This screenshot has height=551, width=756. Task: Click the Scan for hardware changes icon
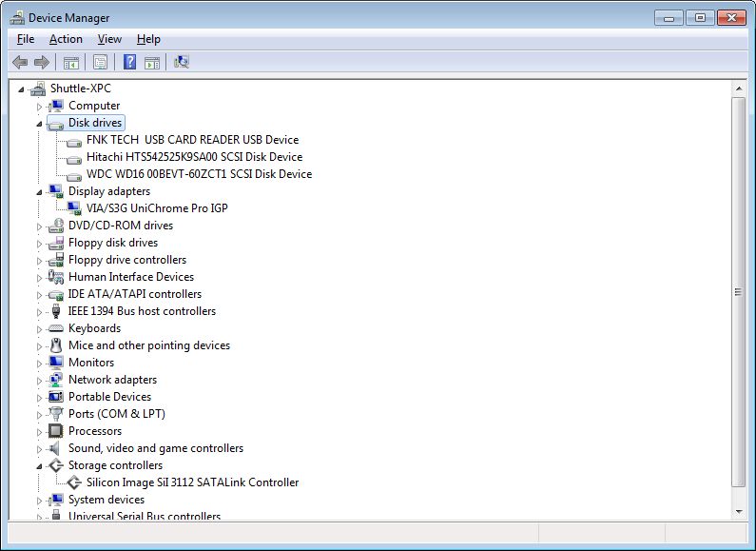pyautogui.click(x=182, y=62)
